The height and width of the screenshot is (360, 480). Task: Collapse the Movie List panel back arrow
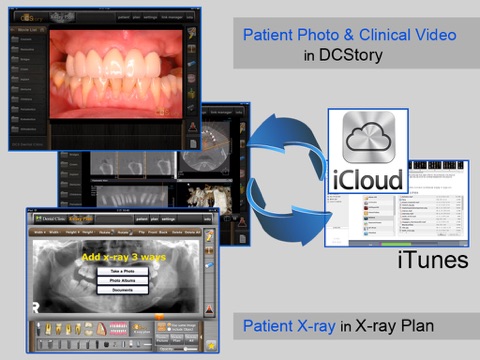(x=13, y=30)
